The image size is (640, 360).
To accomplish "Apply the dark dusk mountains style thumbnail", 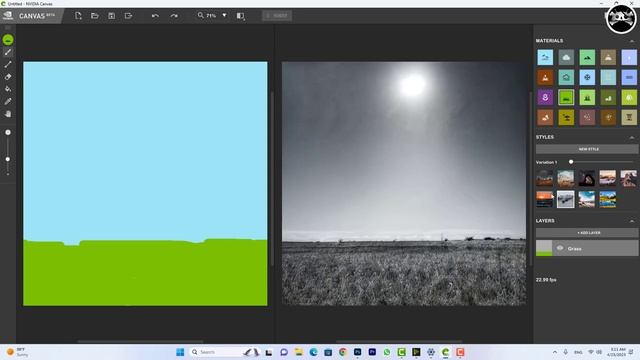I will coord(544,178).
